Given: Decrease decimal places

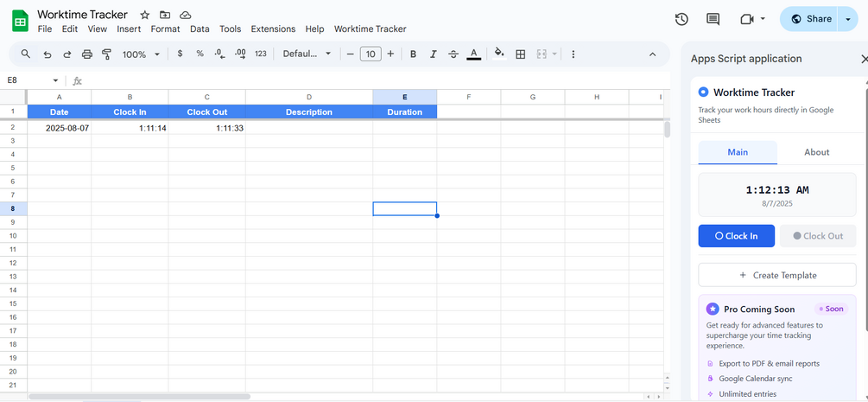Looking at the screenshot, I should [x=219, y=54].
